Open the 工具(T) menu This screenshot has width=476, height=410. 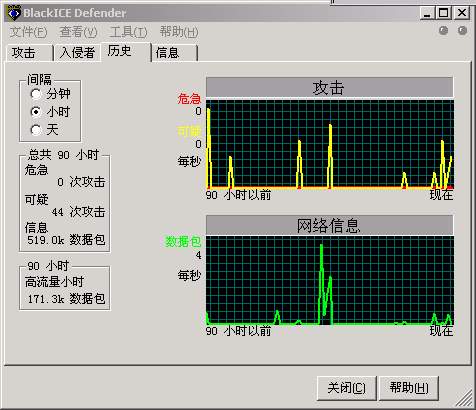[x=128, y=32]
